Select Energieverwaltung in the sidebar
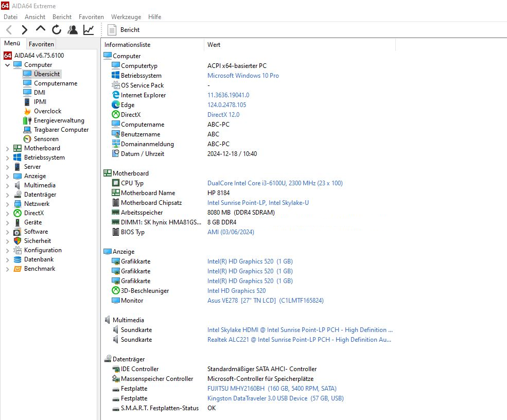 pyautogui.click(x=59, y=120)
